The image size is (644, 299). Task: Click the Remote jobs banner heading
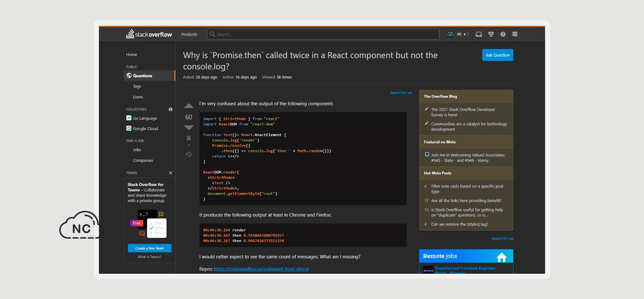point(440,256)
